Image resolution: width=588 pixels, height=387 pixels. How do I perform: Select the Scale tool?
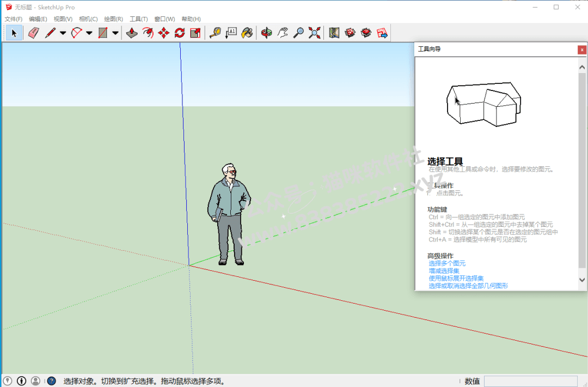pyautogui.click(x=195, y=33)
